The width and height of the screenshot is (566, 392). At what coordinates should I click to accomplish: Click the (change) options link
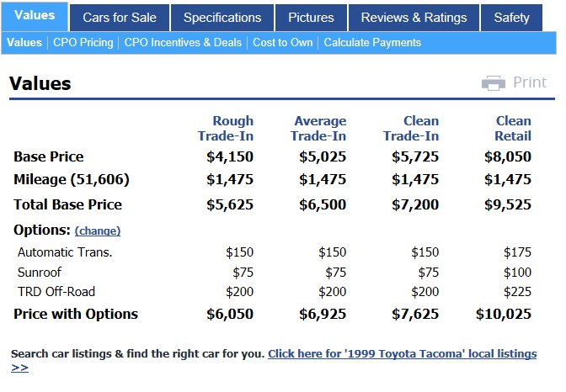click(x=98, y=230)
